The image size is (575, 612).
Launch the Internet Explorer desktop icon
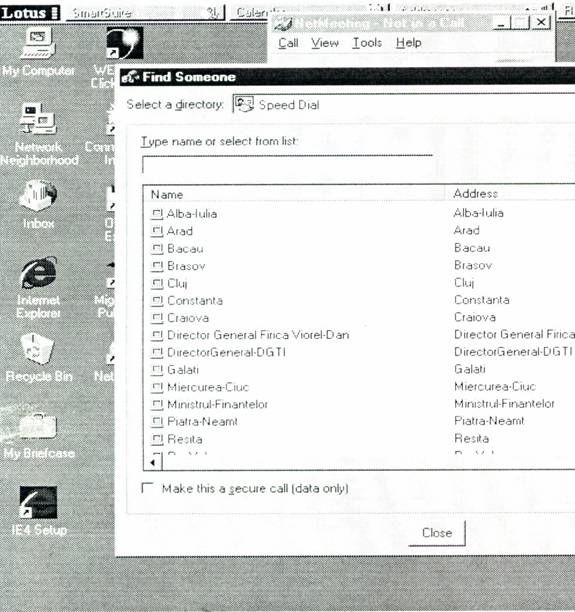point(38,273)
